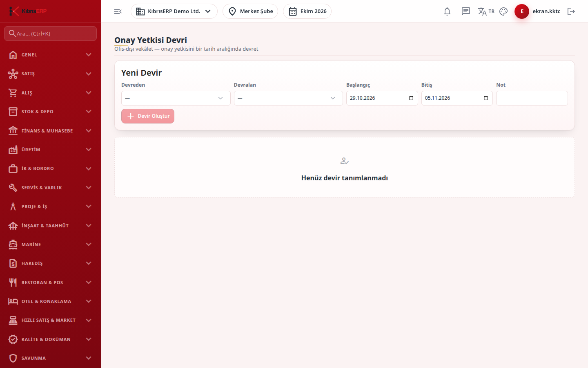Click the Otel & Konaklama bed icon
This screenshot has width=588, height=368.
(13, 301)
